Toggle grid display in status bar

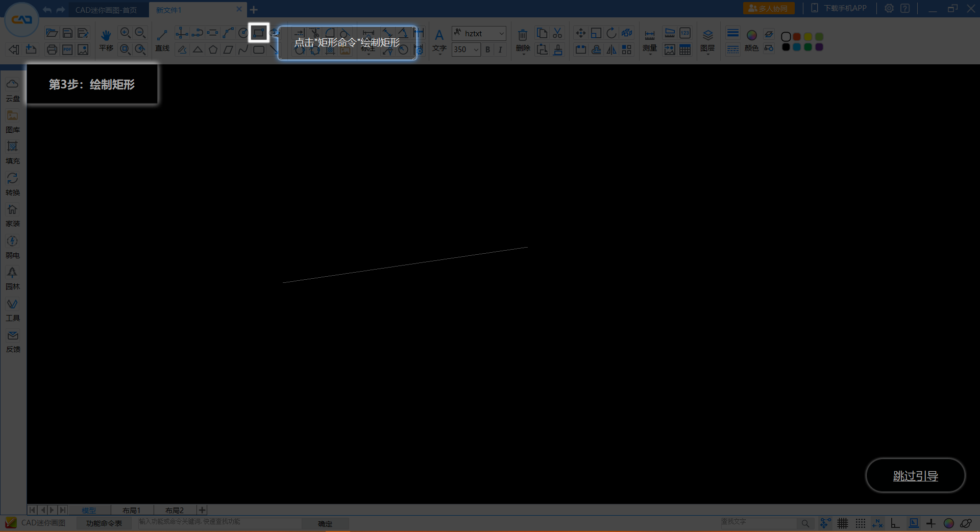(843, 523)
